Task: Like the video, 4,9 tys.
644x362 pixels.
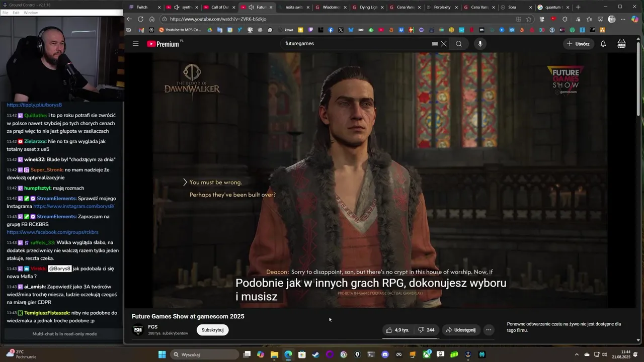Action: pos(397,330)
